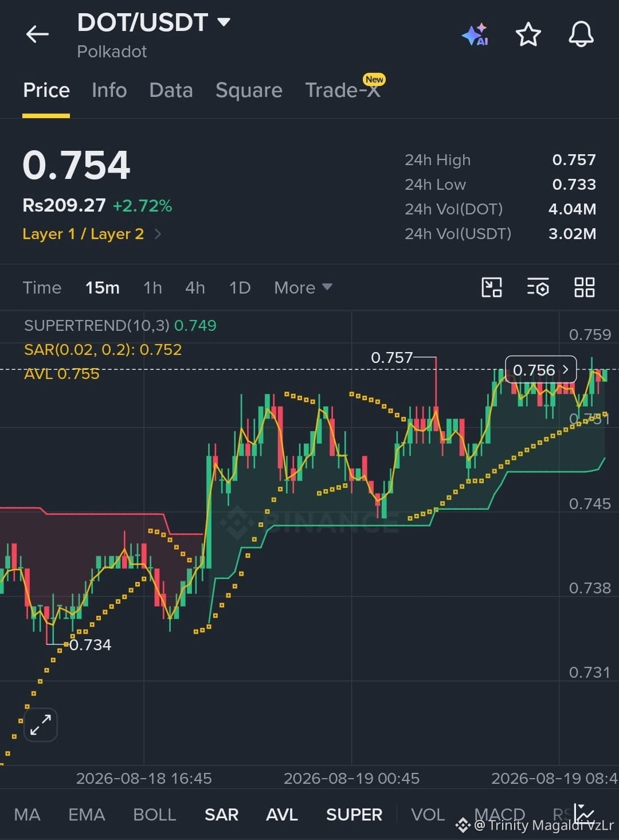Switch to the Price tab

[x=46, y=90]
